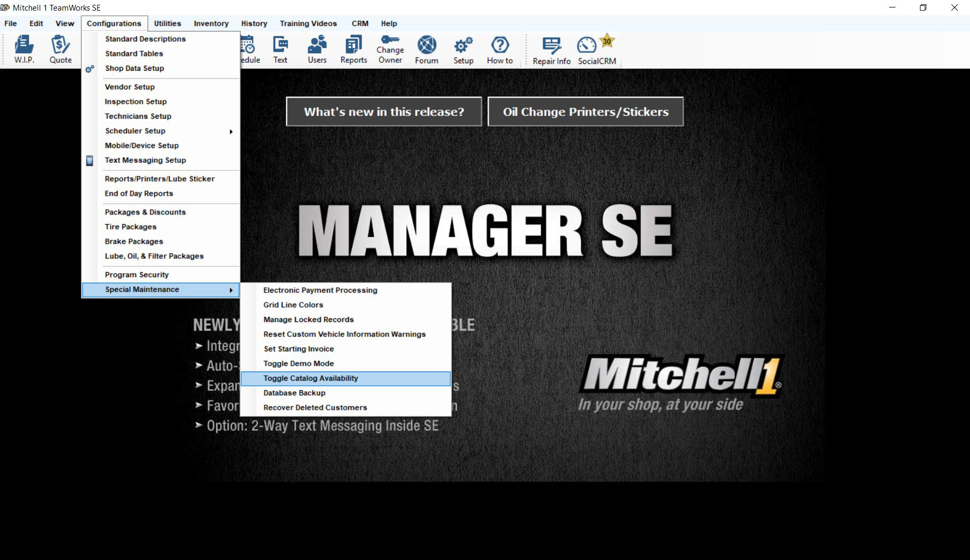The height and width of the screenshot is (560, 970).
Task: Launch Repair Info
Action: coord(550,49)
